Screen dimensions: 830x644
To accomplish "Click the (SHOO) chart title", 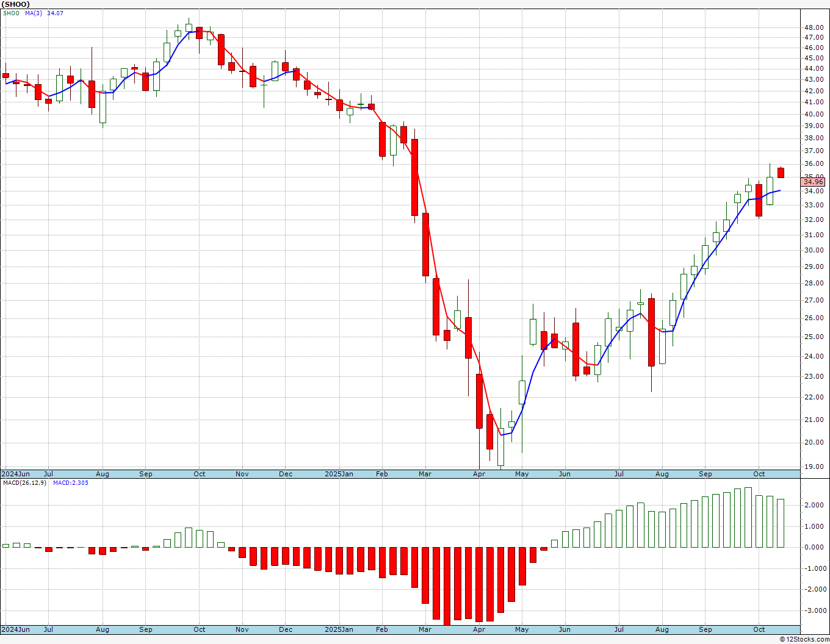I will click(16, 4).
